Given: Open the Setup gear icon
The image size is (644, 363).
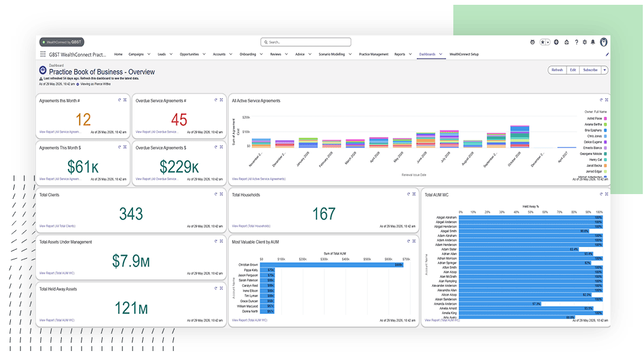Looking at the screenshot, I should (585, 43).
